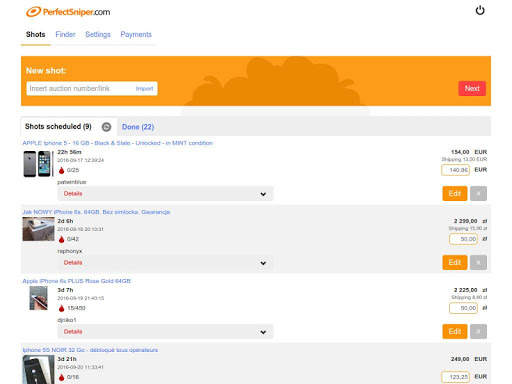512x384 pixels.
Task: Click price '249,00 EUR'
Action: 469,359
